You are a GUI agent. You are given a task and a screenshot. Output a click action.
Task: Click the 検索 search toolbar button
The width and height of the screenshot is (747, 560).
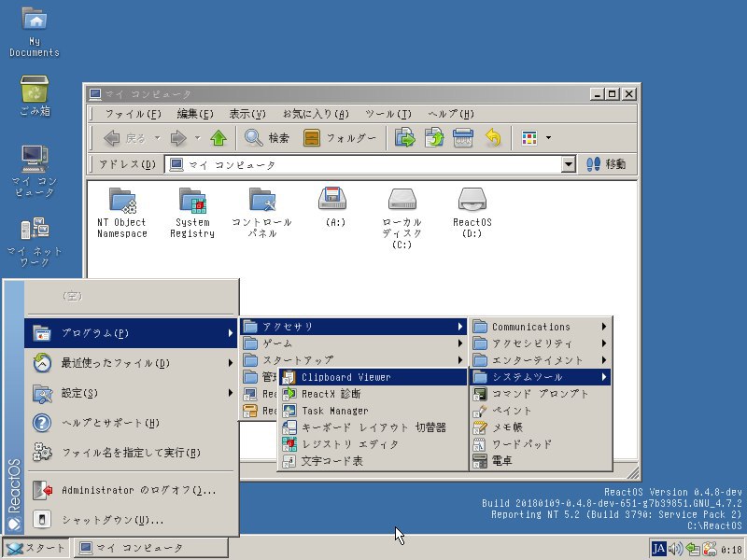click(x=267, y=138)
